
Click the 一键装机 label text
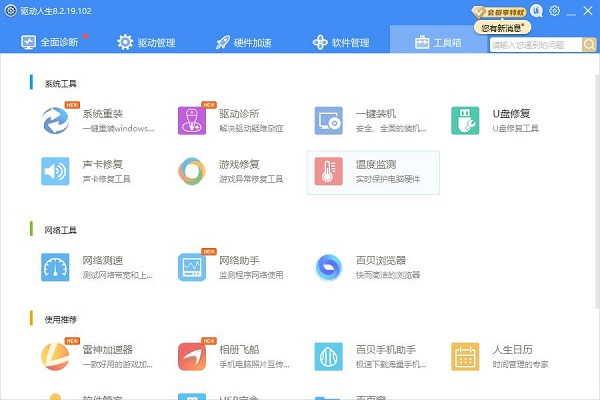tap(376, 114)
